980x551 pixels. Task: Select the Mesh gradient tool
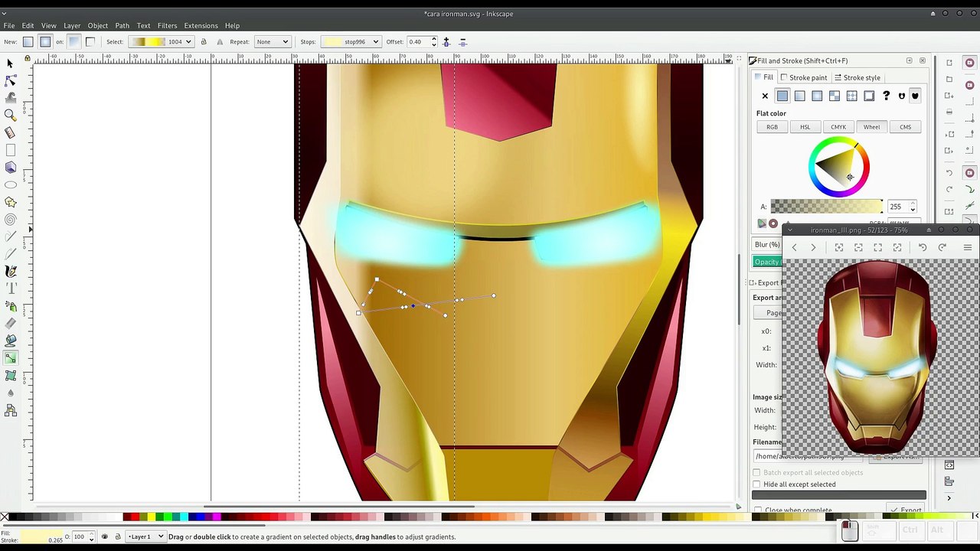click(10, 376)
